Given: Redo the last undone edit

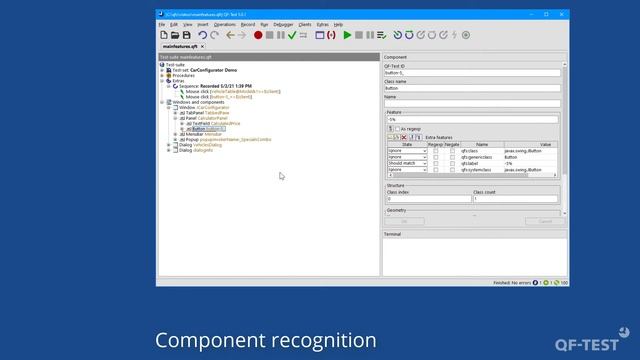Looking at the screenshot, I should click(214, 35).
